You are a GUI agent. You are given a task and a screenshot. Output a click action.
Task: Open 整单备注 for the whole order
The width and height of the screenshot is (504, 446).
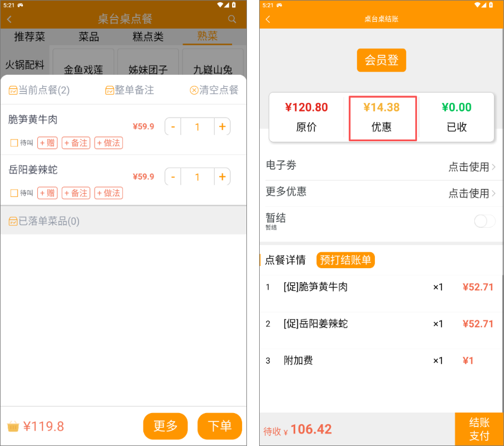(130, 90)
